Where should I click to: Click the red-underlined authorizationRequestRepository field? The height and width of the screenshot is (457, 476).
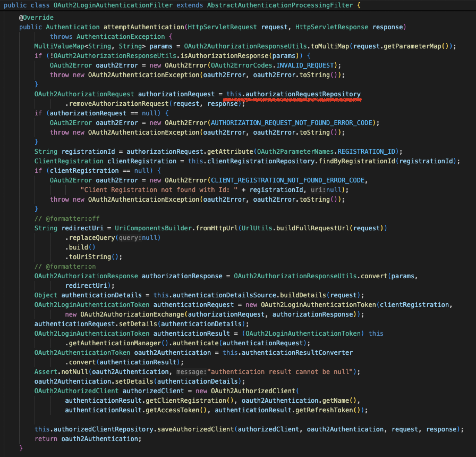point(303,94)
